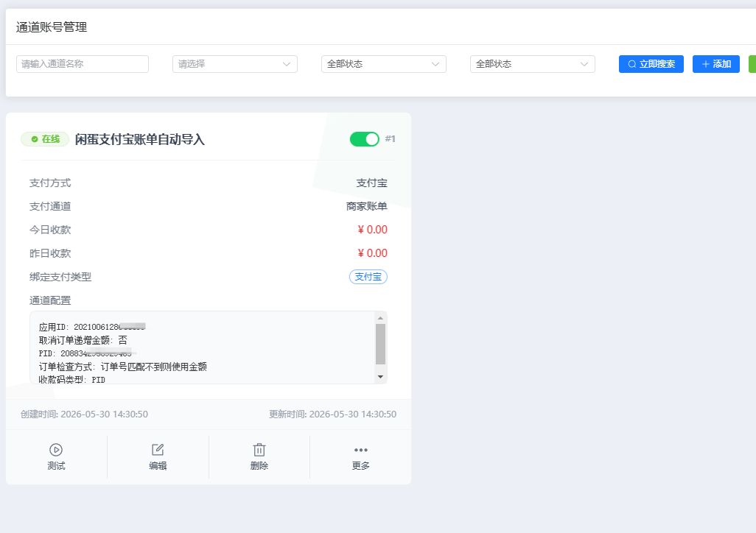Click the 支付方式 row label
The image size is (756, 533).
point(50,183)
